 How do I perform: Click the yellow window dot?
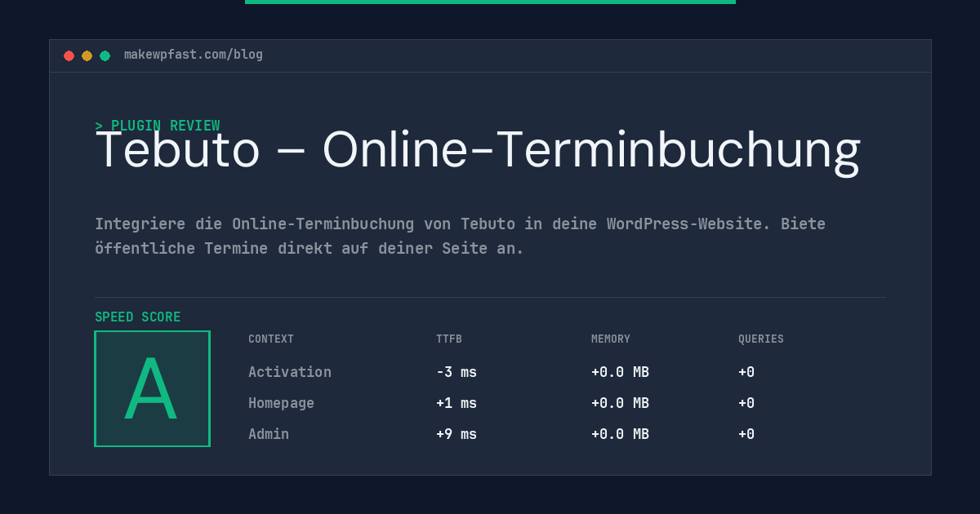(87, 55)
